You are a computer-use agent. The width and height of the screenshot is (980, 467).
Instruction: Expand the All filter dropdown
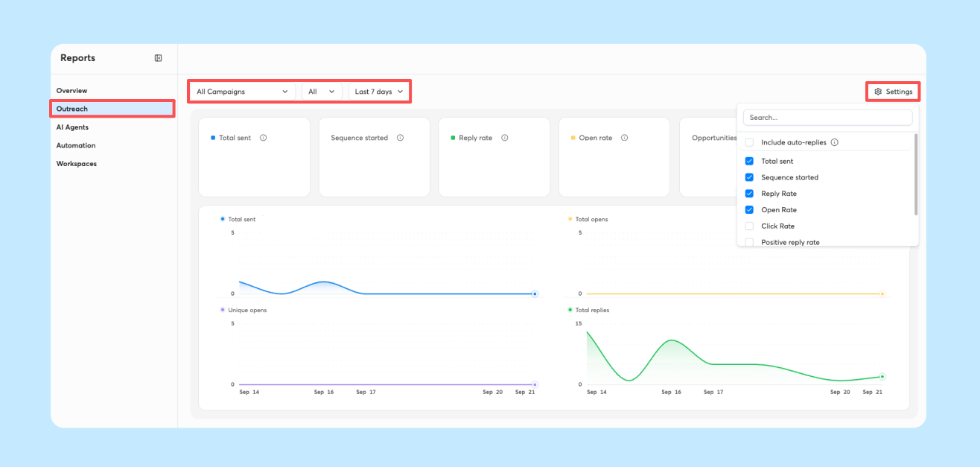coord(322,92)
